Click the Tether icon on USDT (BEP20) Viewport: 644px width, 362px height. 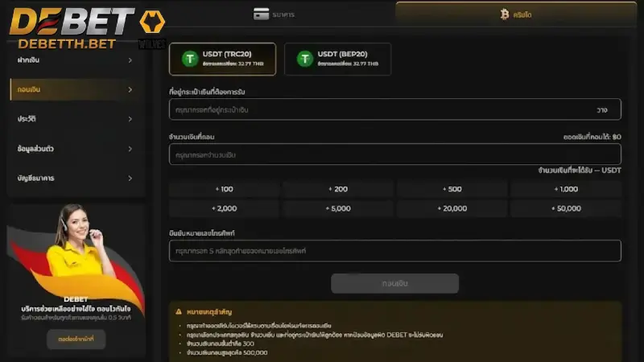305,59
